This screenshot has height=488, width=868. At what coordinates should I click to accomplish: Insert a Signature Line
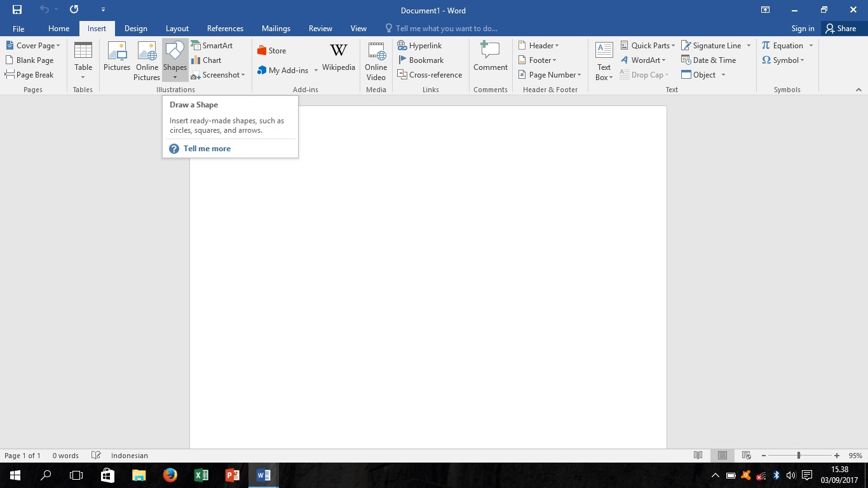pyautogui.click(x=711, y=46)
